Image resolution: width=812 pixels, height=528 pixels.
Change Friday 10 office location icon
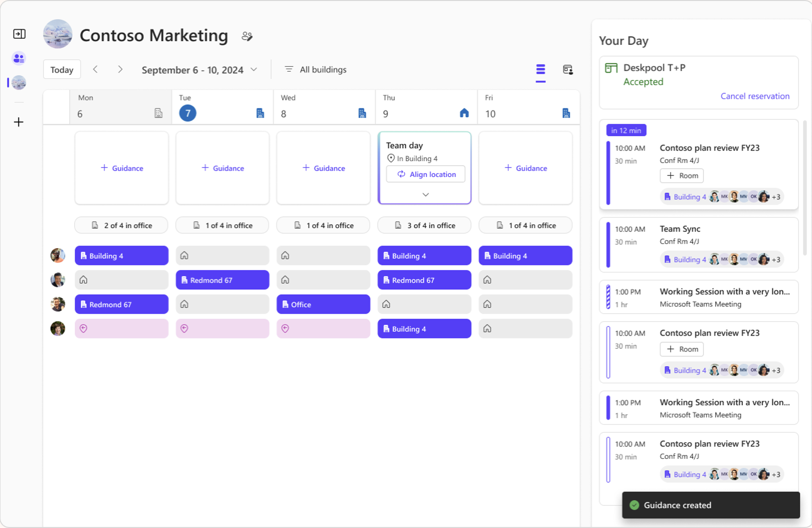point(566,113)
